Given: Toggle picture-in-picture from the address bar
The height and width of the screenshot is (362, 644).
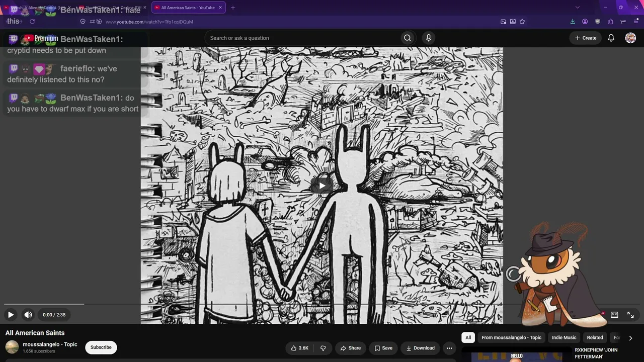Looking at the screenshot, I should point(503,22).
